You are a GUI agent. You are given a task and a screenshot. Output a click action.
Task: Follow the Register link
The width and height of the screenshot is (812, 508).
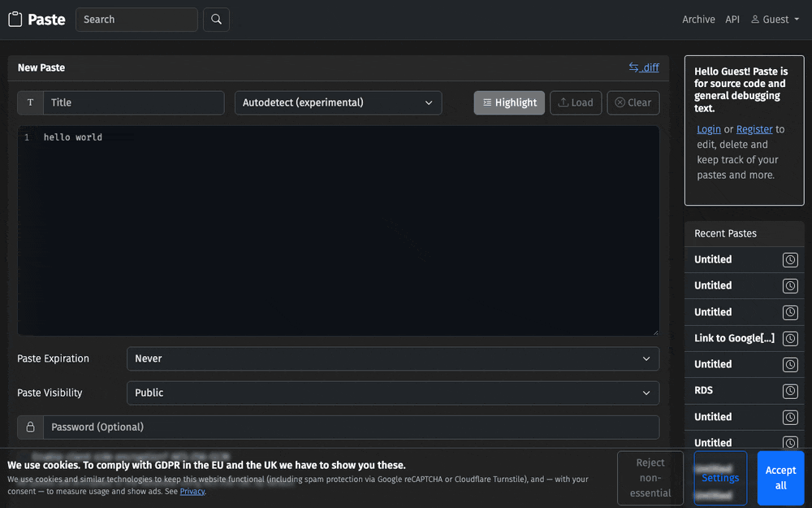click(x=754, y=129)
